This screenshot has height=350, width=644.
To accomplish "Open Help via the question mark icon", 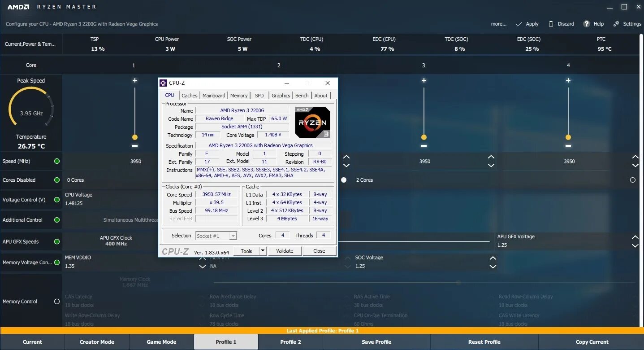I will point(586,24).
